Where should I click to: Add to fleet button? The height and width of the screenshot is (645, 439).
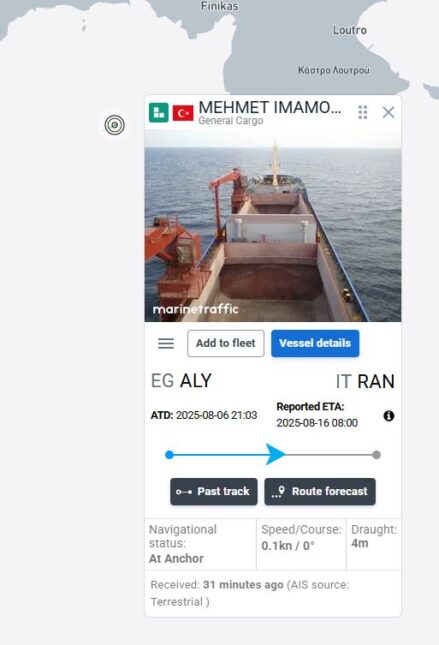point(225,343)
